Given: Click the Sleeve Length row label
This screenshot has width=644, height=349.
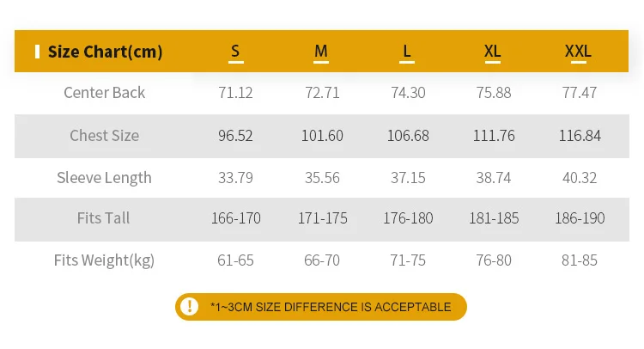Looking at the screenshot, I should (x=105, y=178).
